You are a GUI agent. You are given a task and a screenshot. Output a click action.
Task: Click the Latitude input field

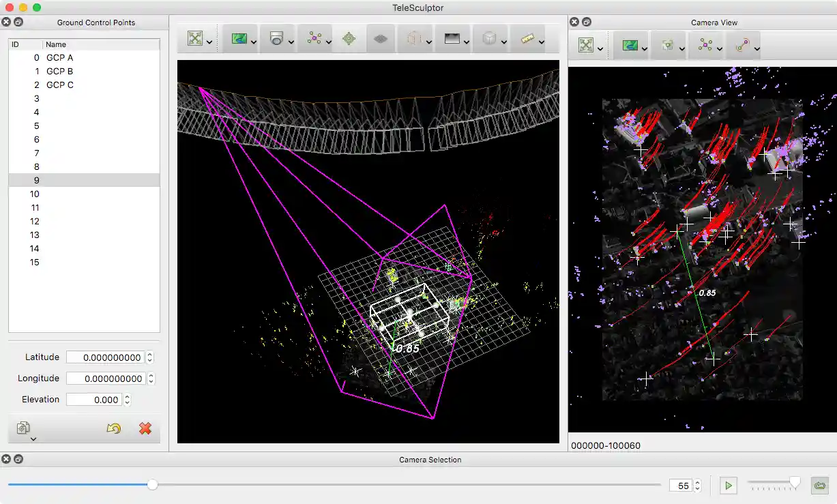tap(104, 357)
